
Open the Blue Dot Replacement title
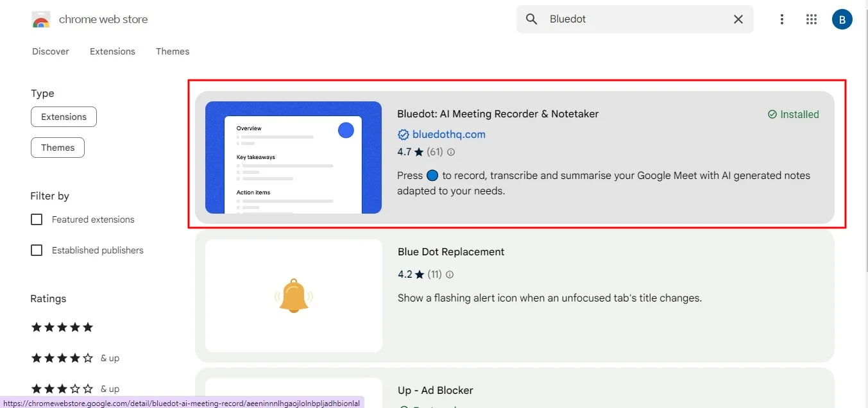(451, 252)
